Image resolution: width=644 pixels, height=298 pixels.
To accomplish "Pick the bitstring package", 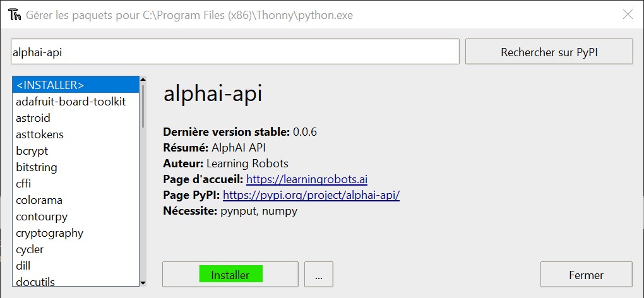I will (37, 167).
